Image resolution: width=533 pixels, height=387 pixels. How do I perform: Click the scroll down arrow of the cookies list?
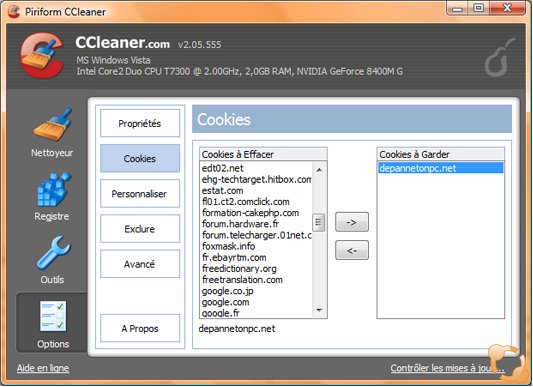319,310
